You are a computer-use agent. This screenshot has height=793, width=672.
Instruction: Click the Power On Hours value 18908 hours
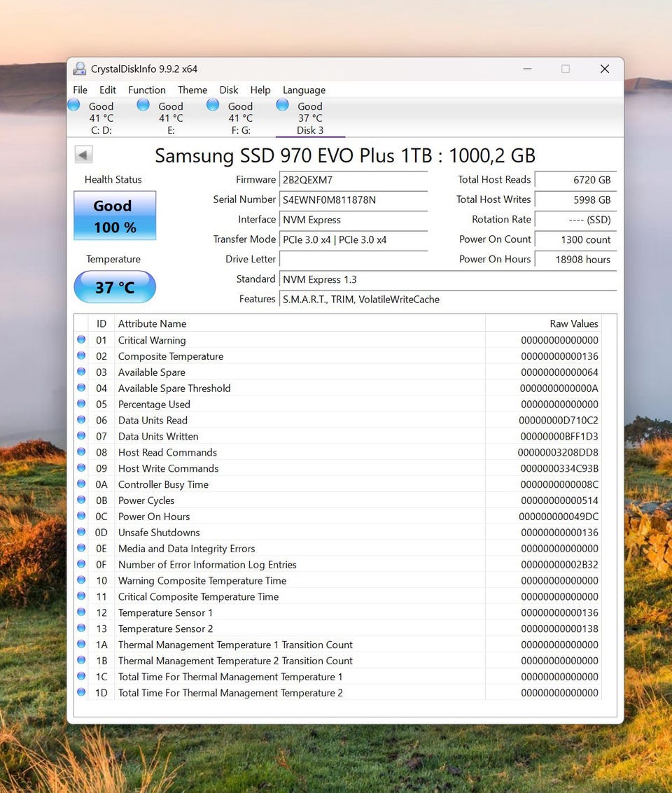575,259
